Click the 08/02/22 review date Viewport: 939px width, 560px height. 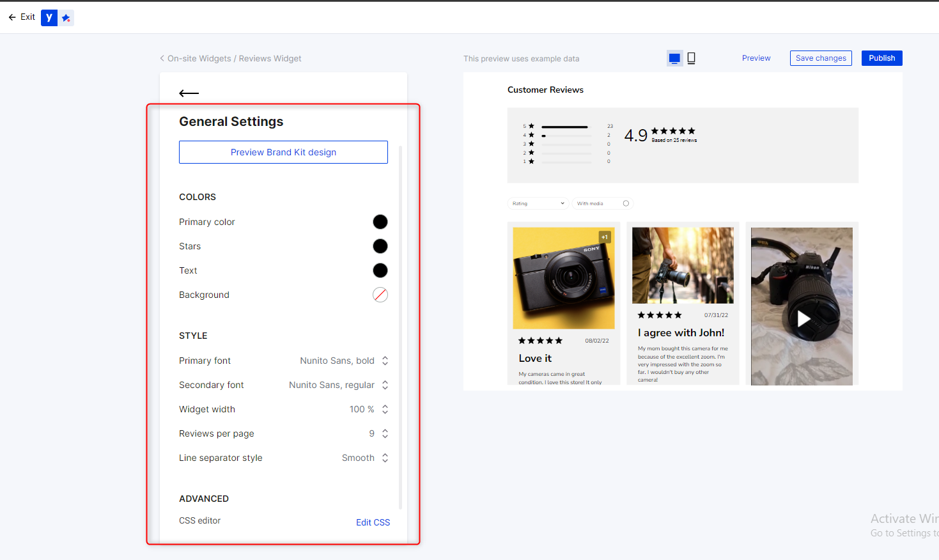597,341
